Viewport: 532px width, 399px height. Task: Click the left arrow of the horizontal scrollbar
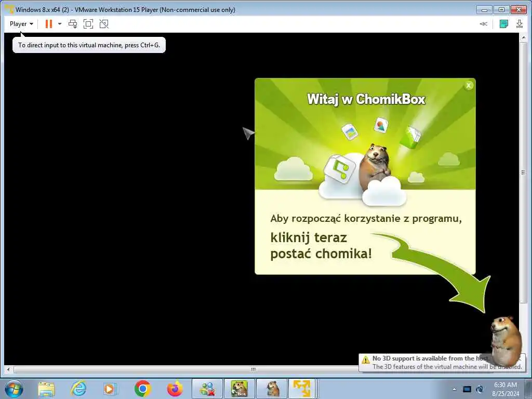8,369
